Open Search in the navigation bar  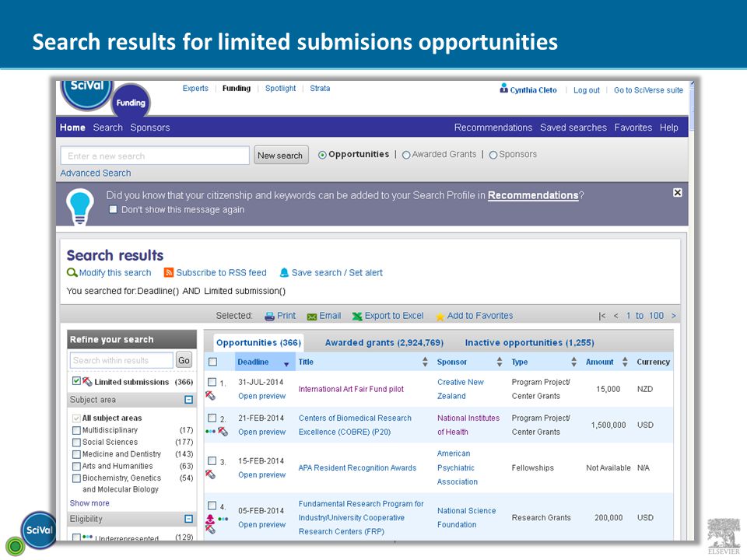tap(107, 127)
